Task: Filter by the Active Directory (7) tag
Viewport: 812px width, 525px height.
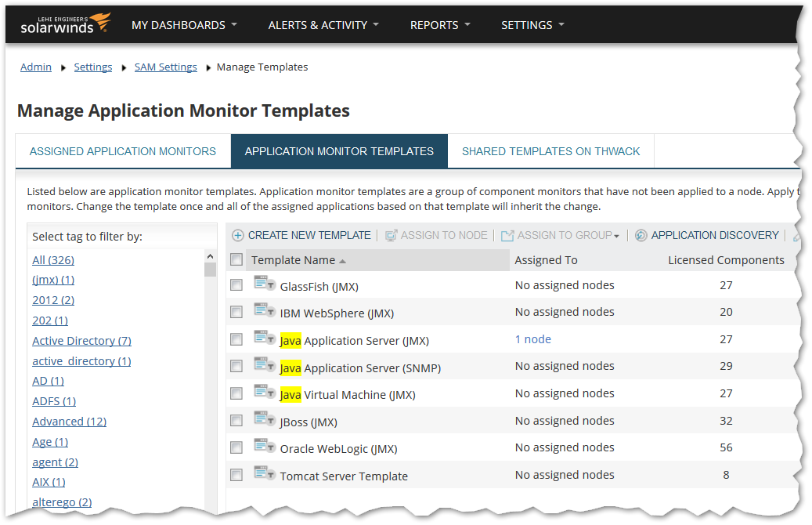Action: coord(81,341)
